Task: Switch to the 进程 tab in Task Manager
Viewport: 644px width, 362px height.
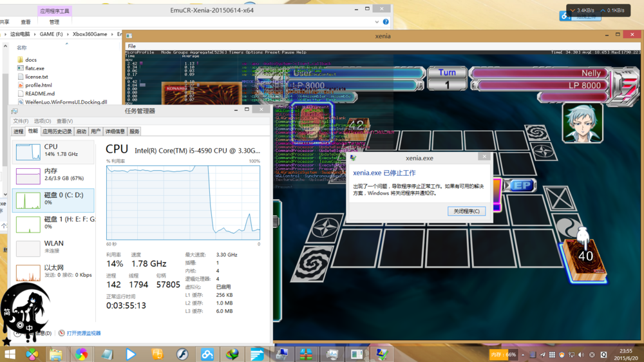Action: click(x=18, y=131)
